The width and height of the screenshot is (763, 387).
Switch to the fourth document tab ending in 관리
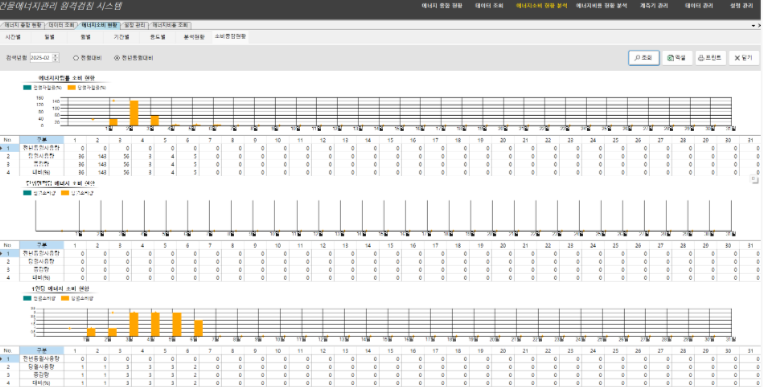135,25
